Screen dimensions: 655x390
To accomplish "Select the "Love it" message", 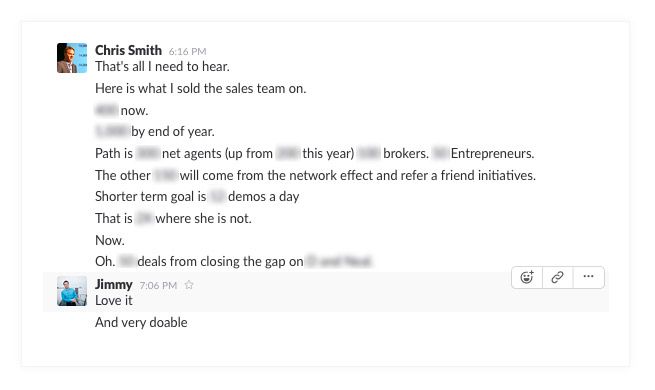I will pyautogui.click(x=114, y=301).
